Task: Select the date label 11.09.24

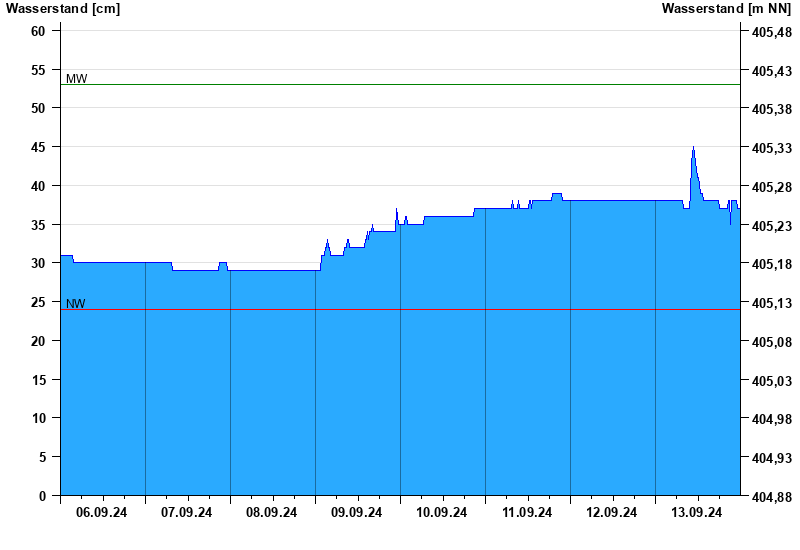Action: pyautogui.click(x=527, y=512)
